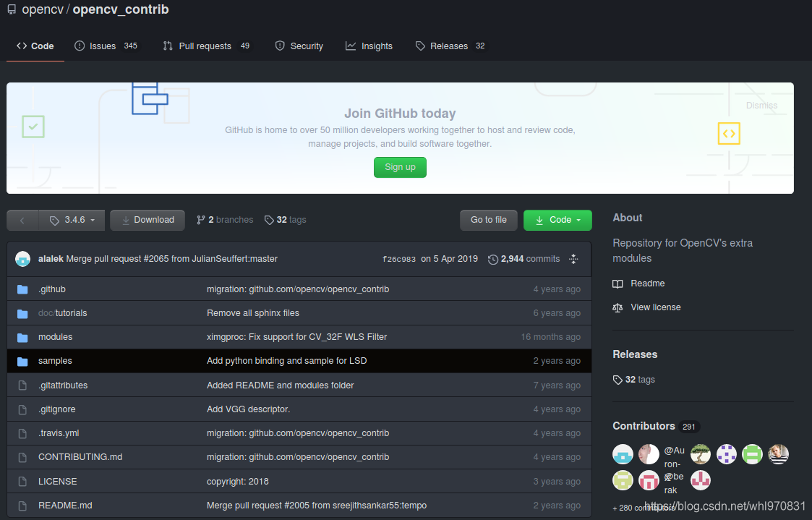This screenshot has height=520, width=812.
Task: Open the alalek author link
Action: 51,258
